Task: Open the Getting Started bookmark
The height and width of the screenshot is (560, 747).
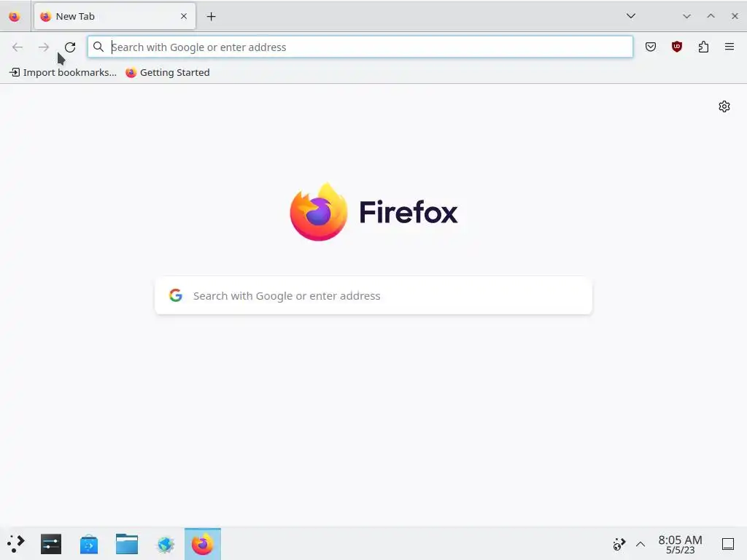Action: pos(168,72)
